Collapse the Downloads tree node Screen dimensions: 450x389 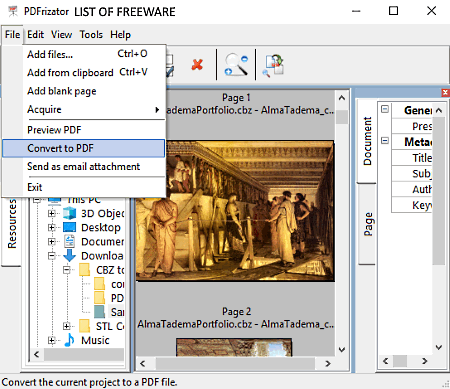[x=52, y=256]
